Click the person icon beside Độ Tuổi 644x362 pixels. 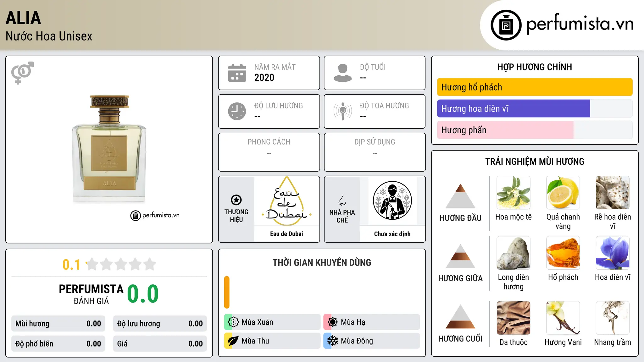343,73
